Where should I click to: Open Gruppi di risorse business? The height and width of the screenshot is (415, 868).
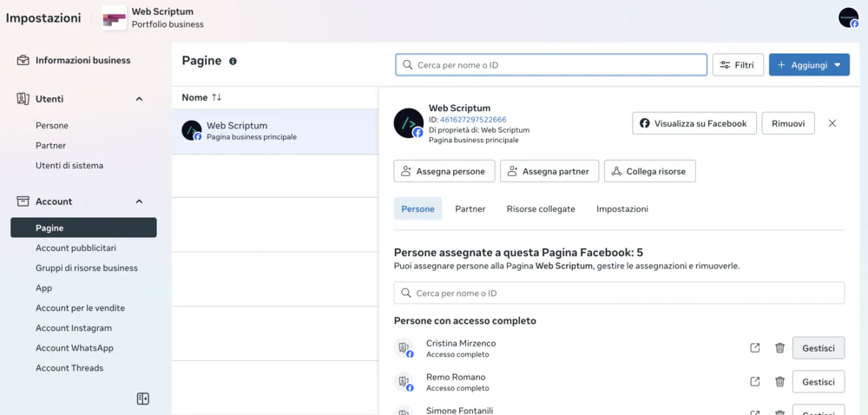click(87, 267)
